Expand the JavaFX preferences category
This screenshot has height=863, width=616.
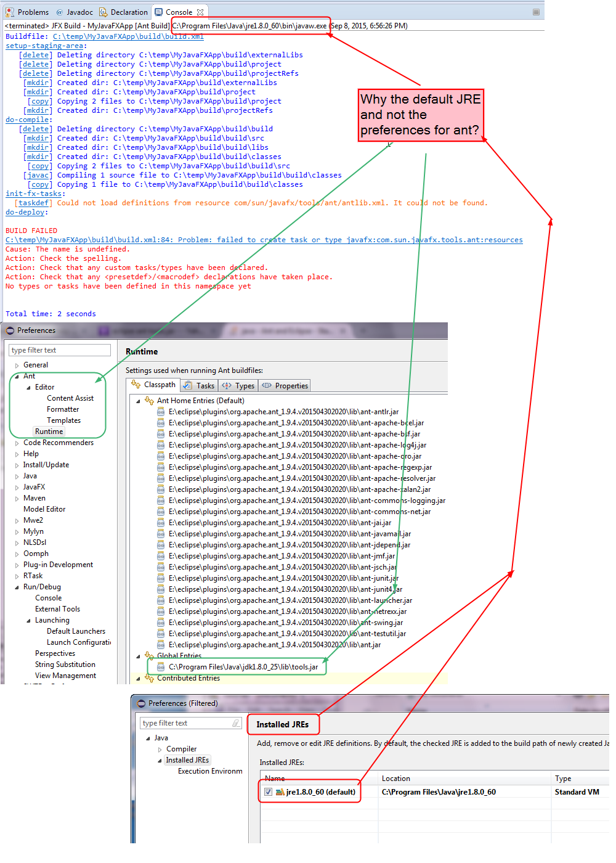click(x=17, y=488)
